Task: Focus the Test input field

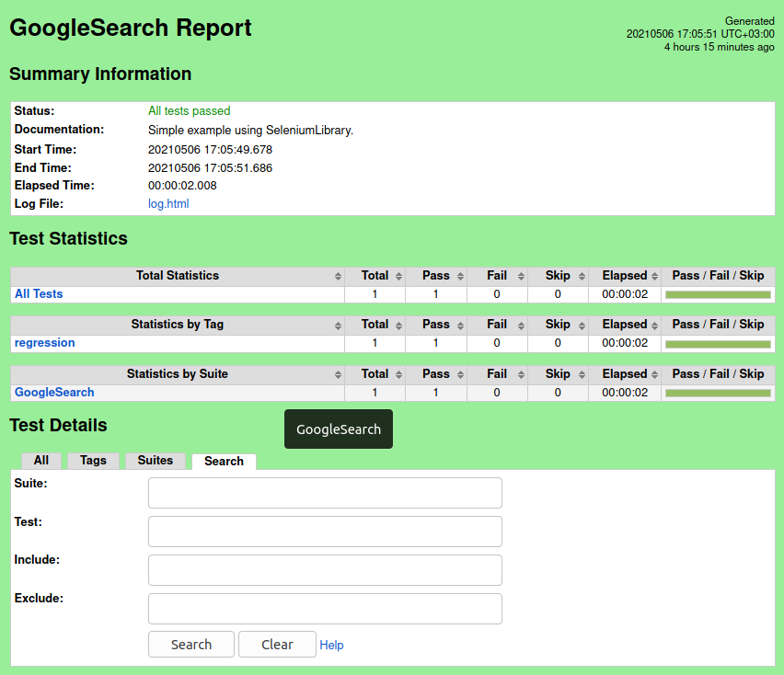Action: (325, 532)
